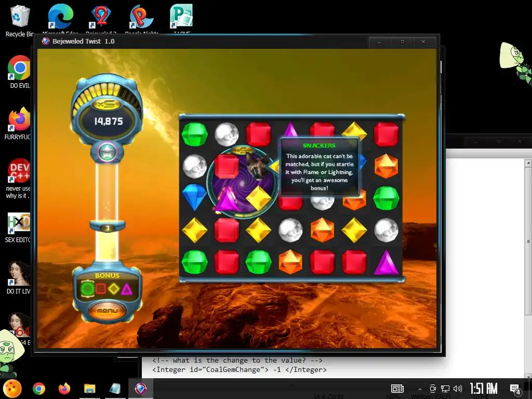Click the 14,875 score display
The height and width of the screenshot is (399, 532).
[x=108, y=122]
